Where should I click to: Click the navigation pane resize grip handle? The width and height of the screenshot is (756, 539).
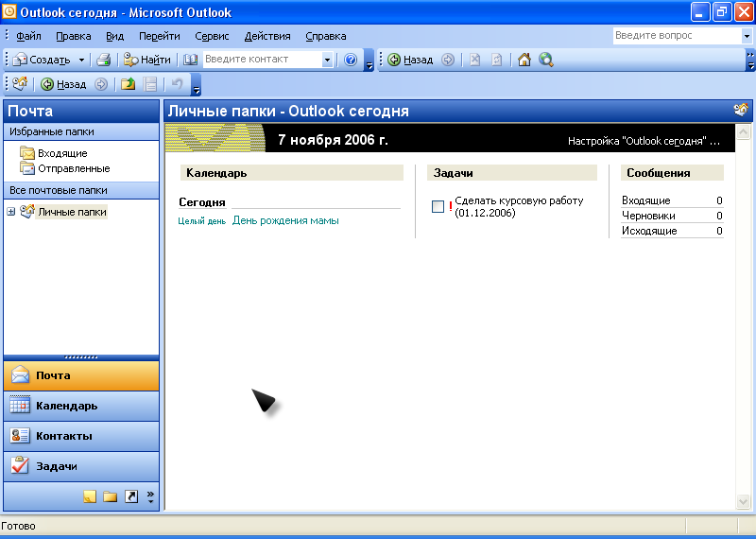[x=81, y=357]
